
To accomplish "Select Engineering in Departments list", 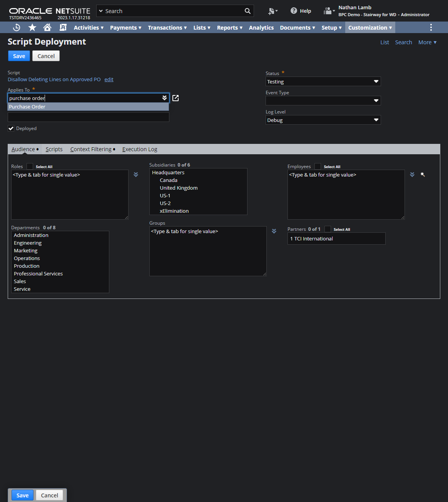I will pyautogui.click(x=60, y=243).
